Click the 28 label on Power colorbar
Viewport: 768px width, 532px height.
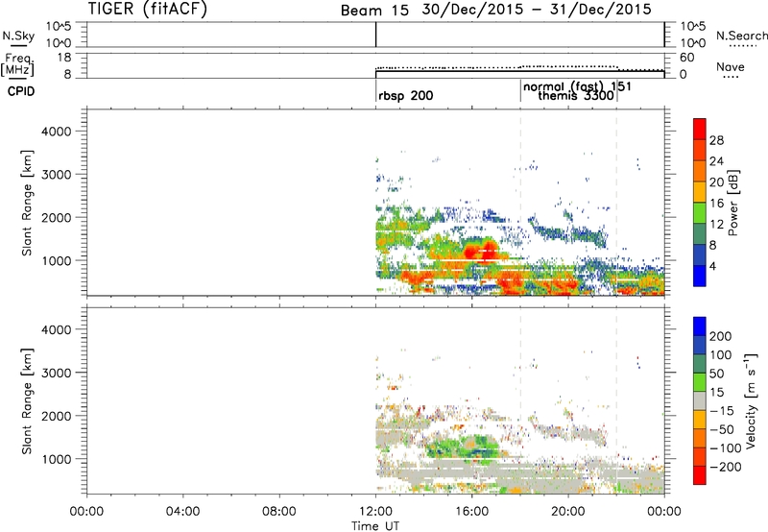coord(716,140)
